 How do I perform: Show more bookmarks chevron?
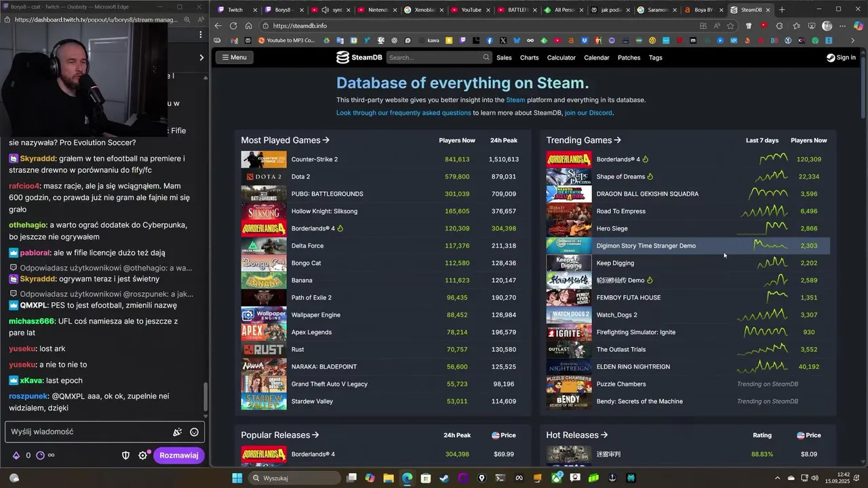[x=853, y=41]
